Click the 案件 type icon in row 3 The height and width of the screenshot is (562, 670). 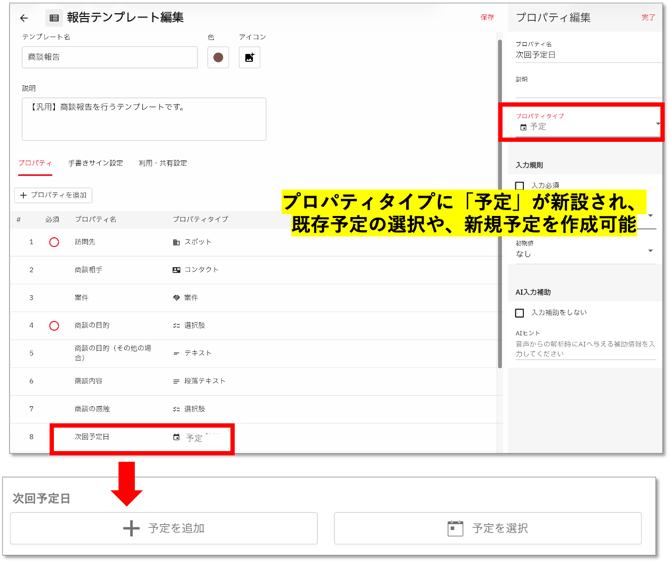[x=176, y=298]
